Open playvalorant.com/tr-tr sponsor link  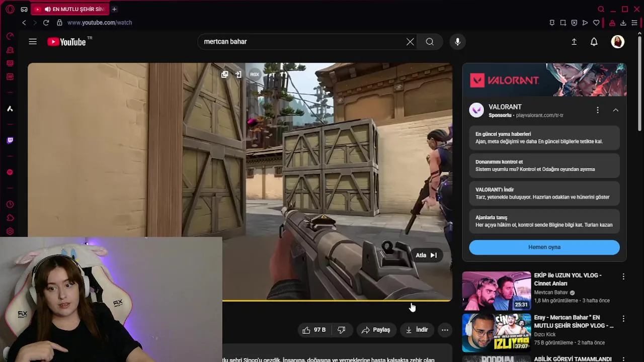coord(539,115)
